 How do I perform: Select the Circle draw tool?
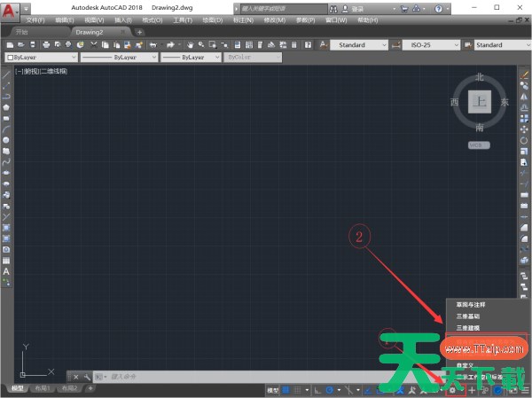pos(6,140)
